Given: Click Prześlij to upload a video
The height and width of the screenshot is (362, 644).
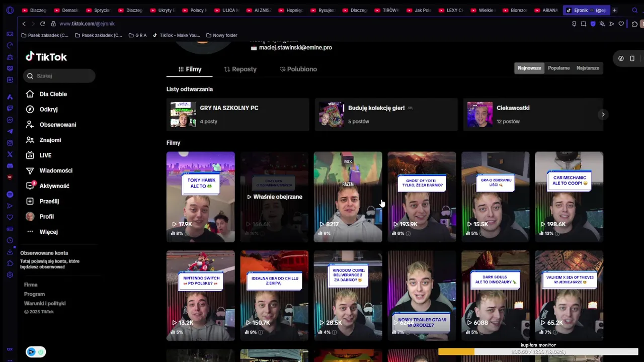Looking at the screenshot, I should pyautogui.click(x=42, y=201).
